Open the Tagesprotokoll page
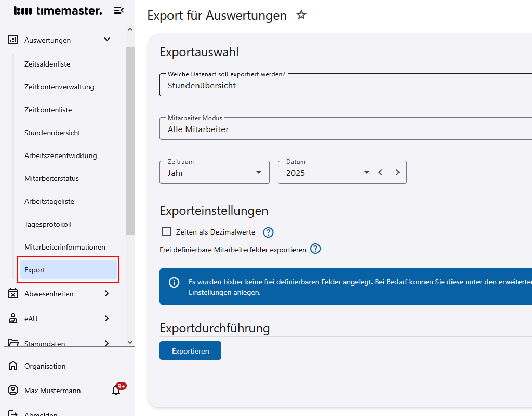Screen dimensions: 532x416 point(48,224)
